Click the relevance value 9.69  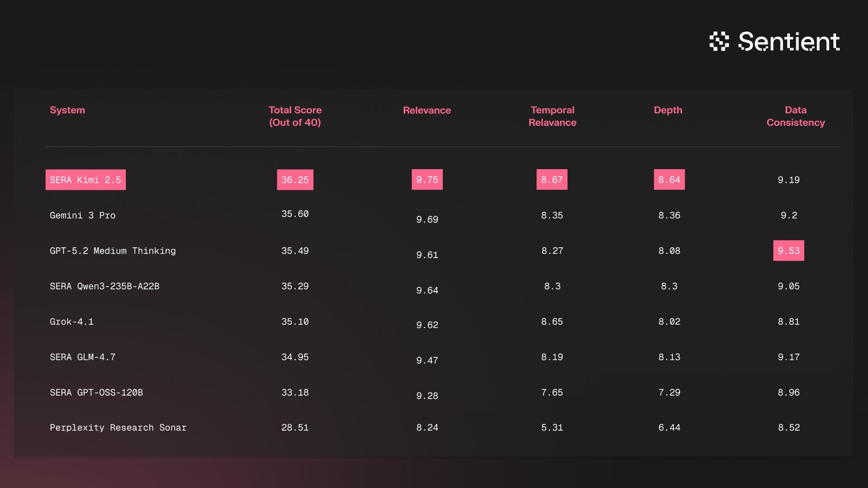tap(427, 220)
